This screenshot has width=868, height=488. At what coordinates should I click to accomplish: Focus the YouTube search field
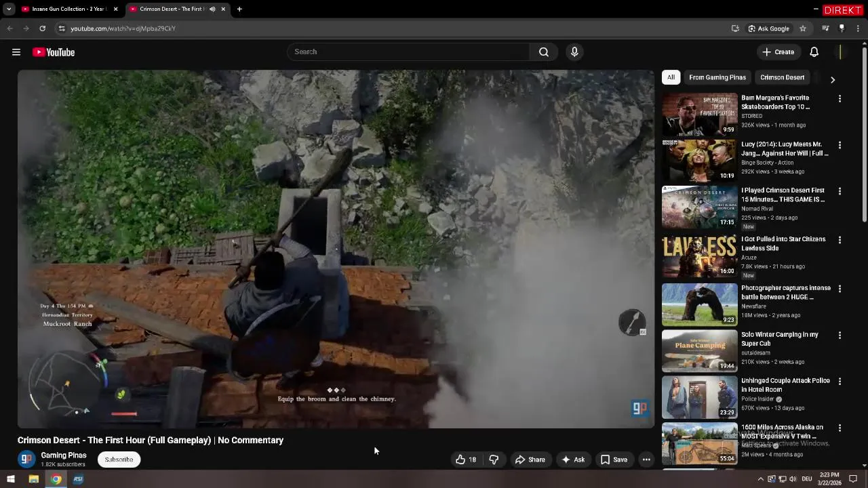pos(409,52)
